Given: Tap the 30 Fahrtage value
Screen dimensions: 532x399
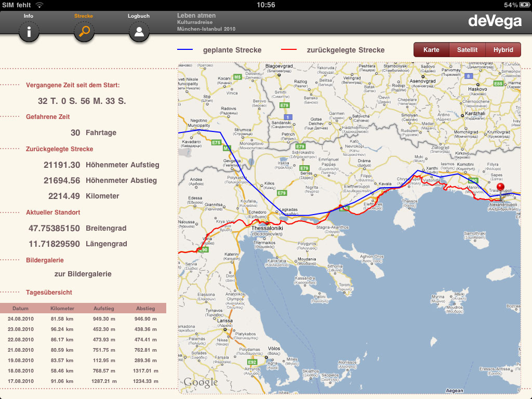Looking at the screenshot, I should (x=75, y=132).
